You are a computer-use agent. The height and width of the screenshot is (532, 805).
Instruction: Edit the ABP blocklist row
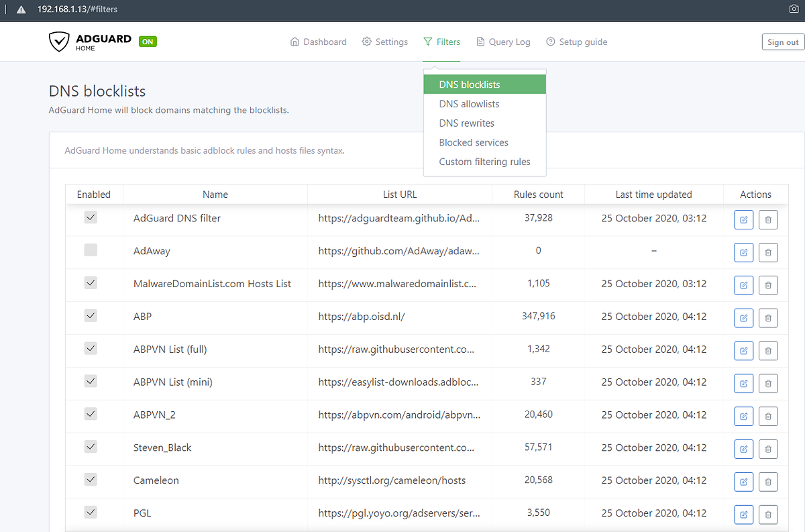[743, 318]
